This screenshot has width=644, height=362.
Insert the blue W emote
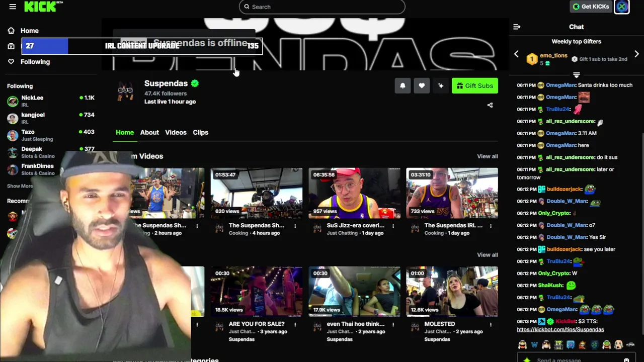coord(534,345)
